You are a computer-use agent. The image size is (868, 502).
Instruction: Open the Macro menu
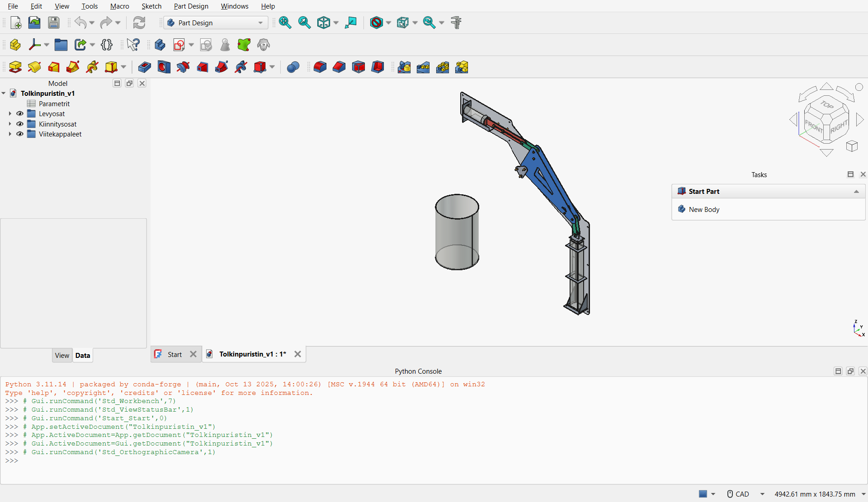coord(119,6)
